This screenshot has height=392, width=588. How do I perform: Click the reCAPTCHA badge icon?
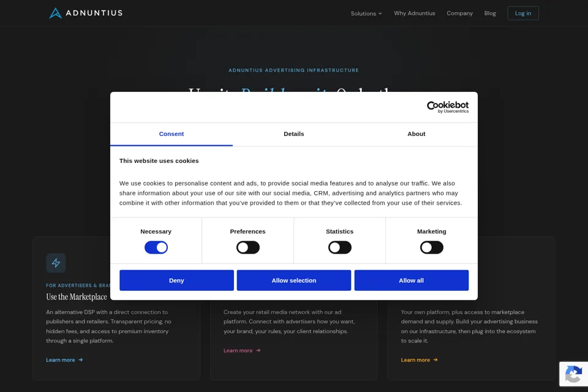point(573,374)
